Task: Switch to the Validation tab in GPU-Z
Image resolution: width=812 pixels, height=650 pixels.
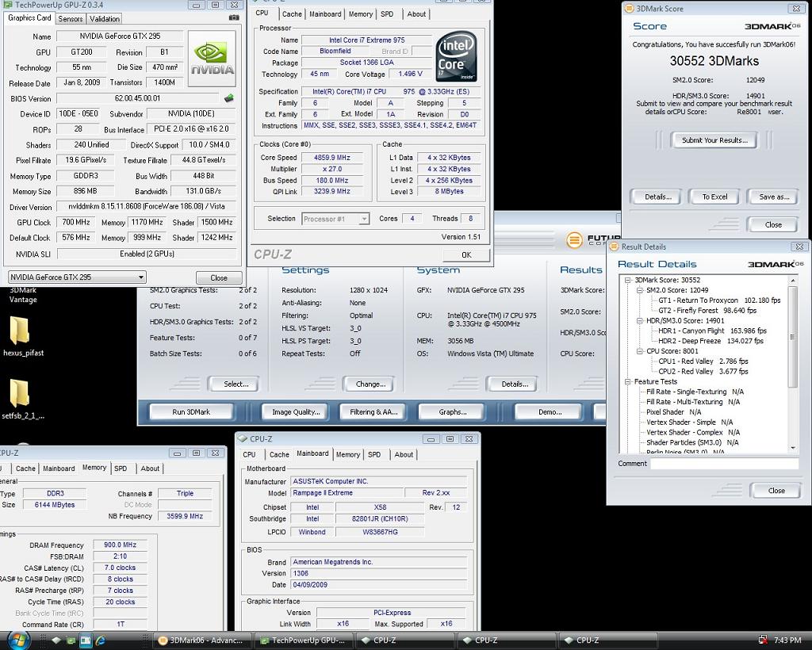Action: click(x=104, y=19)
